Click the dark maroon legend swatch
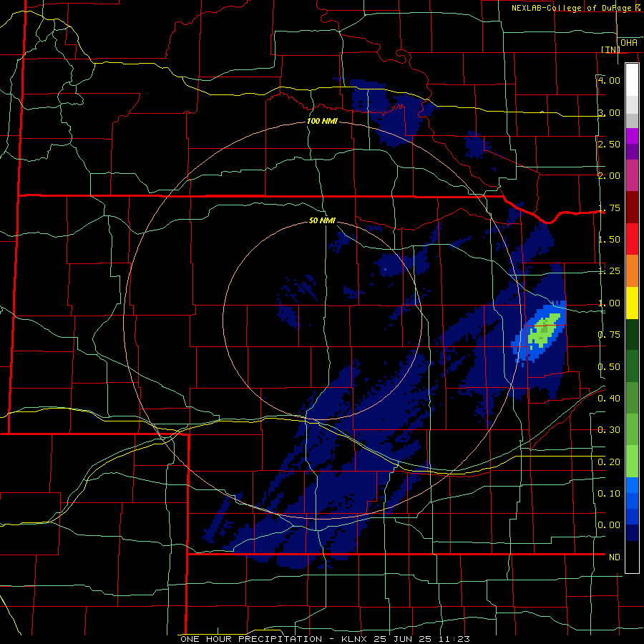Viewport: 644px width, 644px height. point(632,208)
